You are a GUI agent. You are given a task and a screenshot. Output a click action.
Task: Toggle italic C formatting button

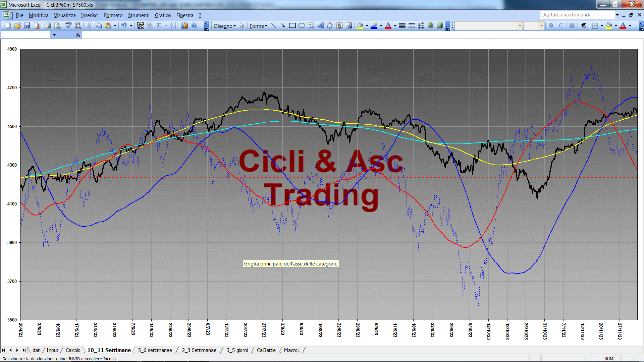point(561,25)
